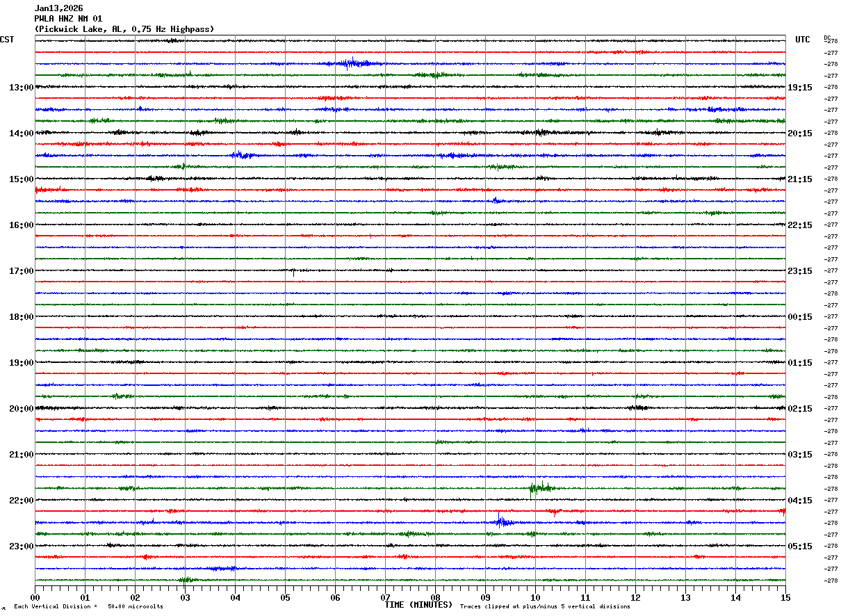Select the 15:00 CST time label
Viewport: 841px width, 616px height.
click(x=22, y=179)
